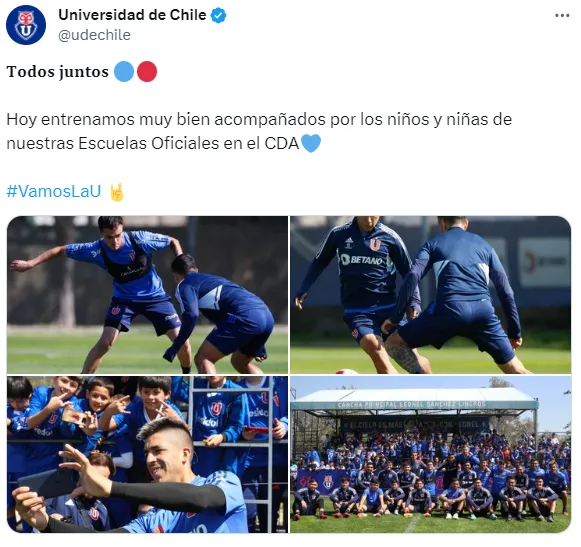The height and width of the screenshot is (547, 581).
Task: Click the U crest on blue jacket
Action: (375, 245)
